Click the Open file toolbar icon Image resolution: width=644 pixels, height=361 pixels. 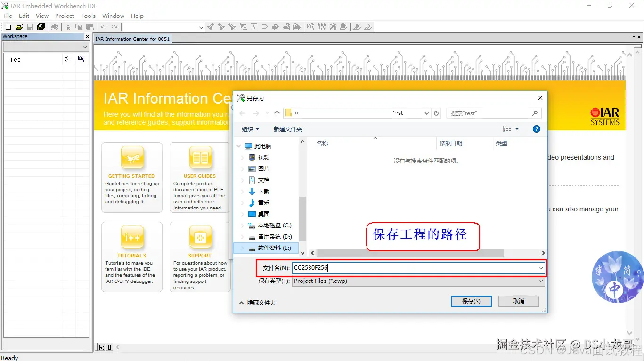pyautogui.click(x=19, y=27)
